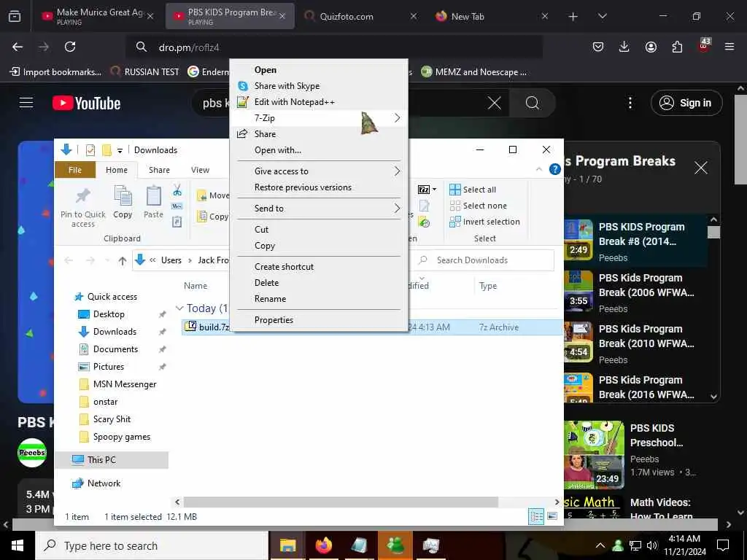
Task: Open Explorer help question mark icon
Action: (554, 169)
